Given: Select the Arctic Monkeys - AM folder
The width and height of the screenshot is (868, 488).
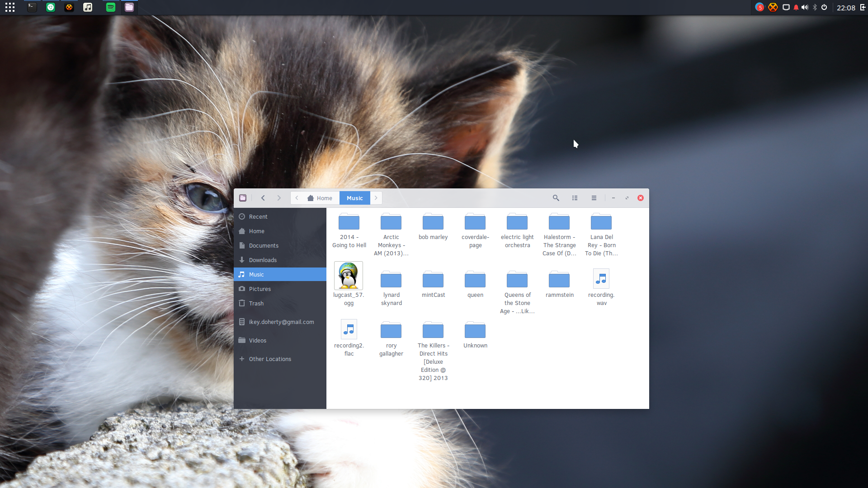Looking at the screenshot, I should click(x=391, y=222).
